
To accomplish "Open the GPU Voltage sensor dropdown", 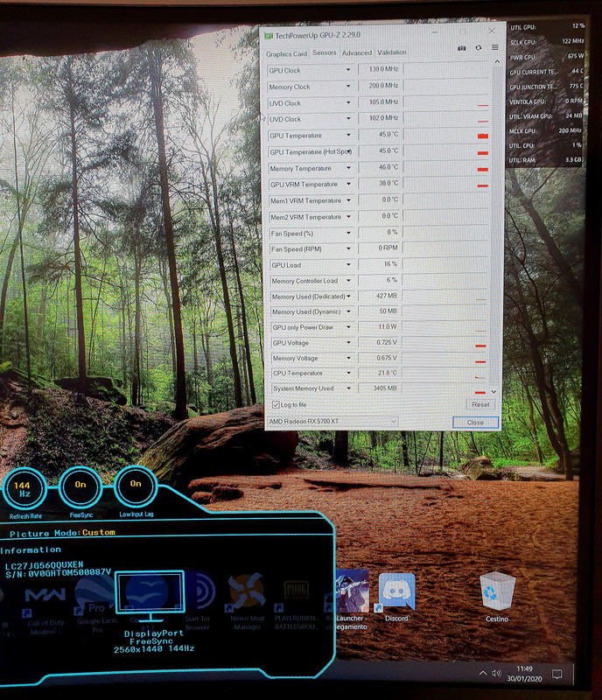I will [x=348, y=342].
